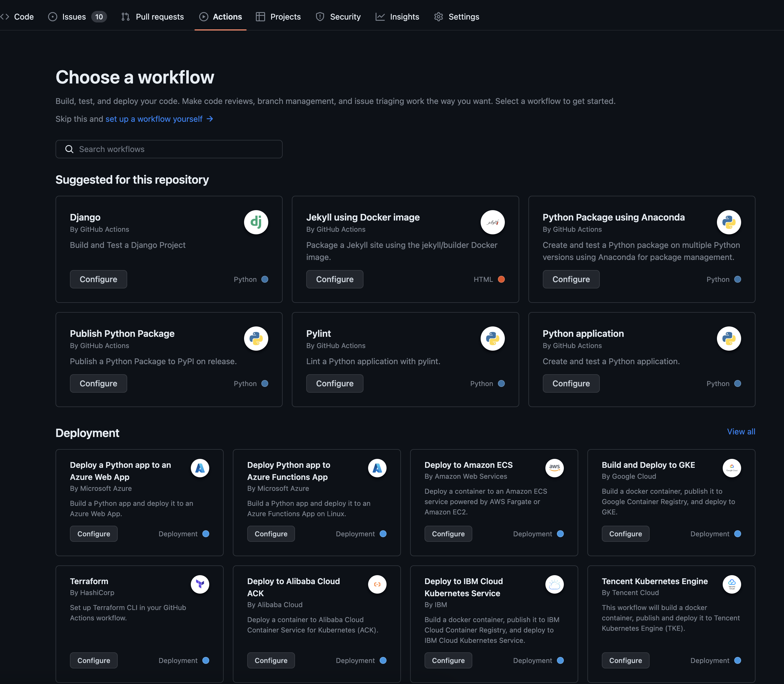784x684 pixels.
Task: Click the Tencent Kubernetes Engine title
Action: click(x=655, y=582)
